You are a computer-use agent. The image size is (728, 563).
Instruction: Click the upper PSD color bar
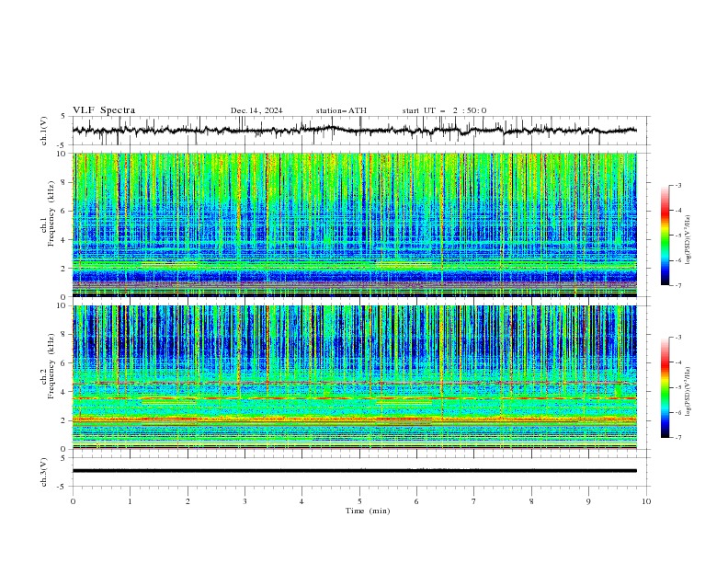665,235
